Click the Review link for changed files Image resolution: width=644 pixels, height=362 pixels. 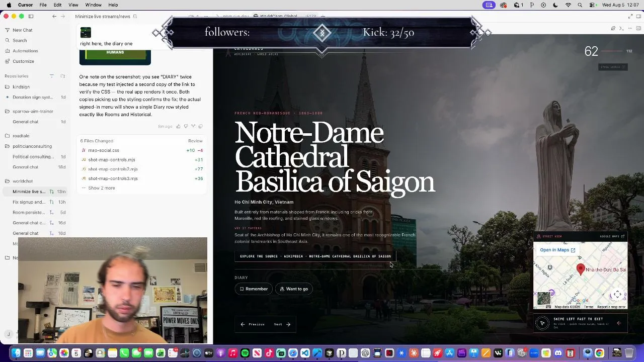point(195,141)
